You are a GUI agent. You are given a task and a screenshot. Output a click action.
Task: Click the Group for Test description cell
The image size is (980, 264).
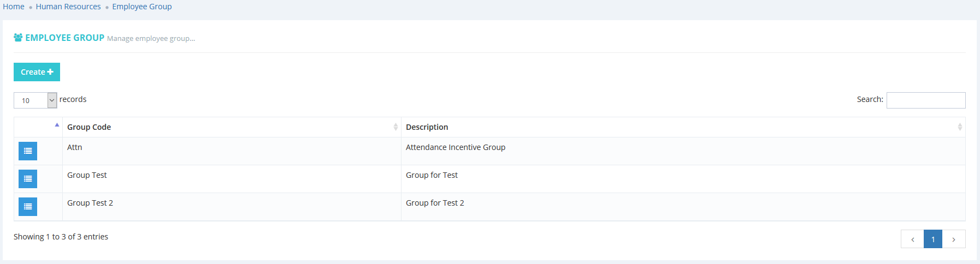pyautogui.click(x=432, y=175)
